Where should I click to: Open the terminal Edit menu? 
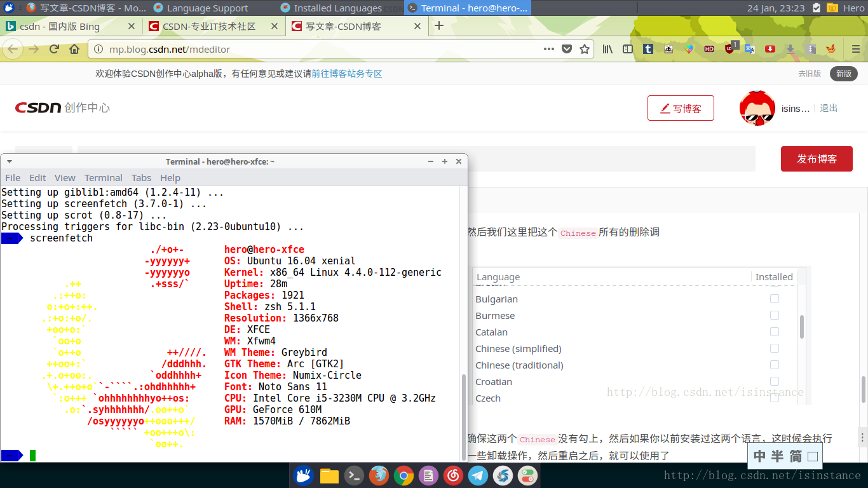coord(37,178)
